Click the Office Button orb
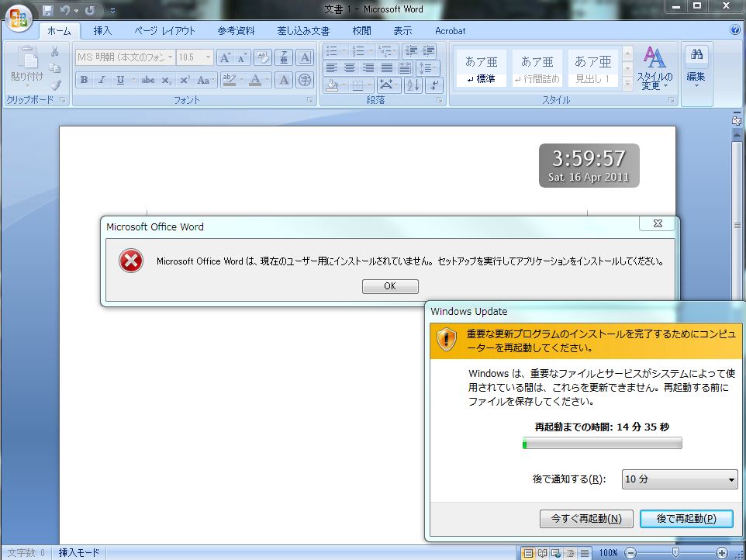The height and width of the screenshot is (560, 746). tap(18, 18)
